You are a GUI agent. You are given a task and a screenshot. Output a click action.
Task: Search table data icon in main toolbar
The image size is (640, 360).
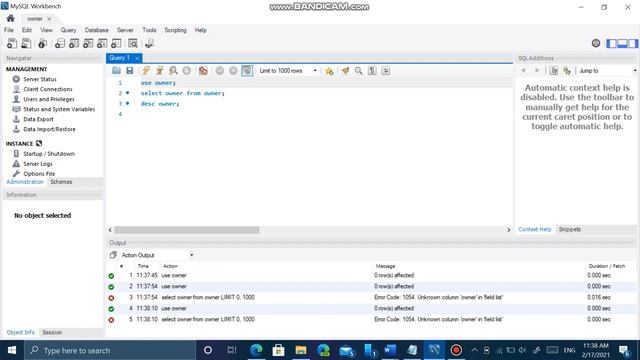point(133,43)
